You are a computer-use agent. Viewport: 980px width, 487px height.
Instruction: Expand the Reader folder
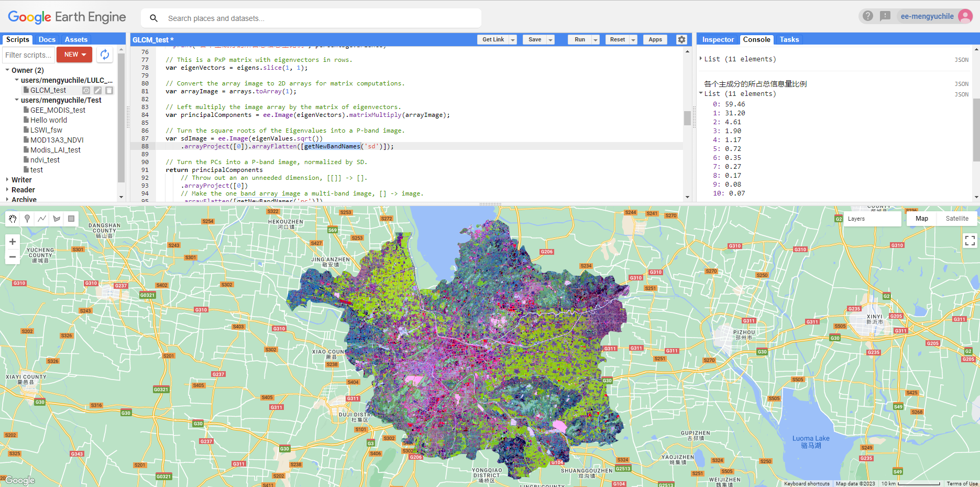click(x=7, y=189)
